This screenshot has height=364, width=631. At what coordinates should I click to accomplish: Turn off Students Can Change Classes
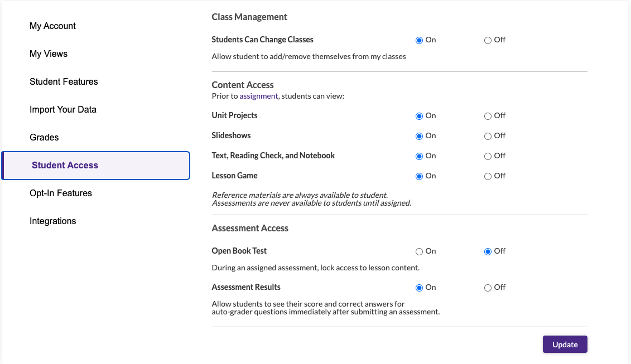487,40
